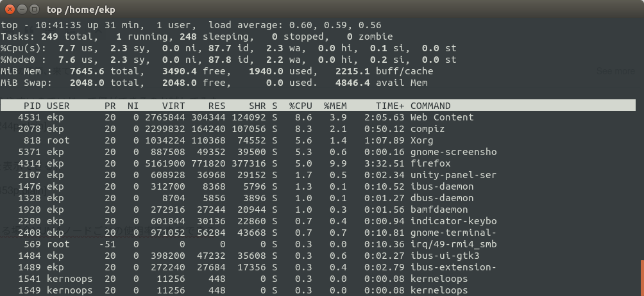Click the VIRT column header

pos(173,106)
